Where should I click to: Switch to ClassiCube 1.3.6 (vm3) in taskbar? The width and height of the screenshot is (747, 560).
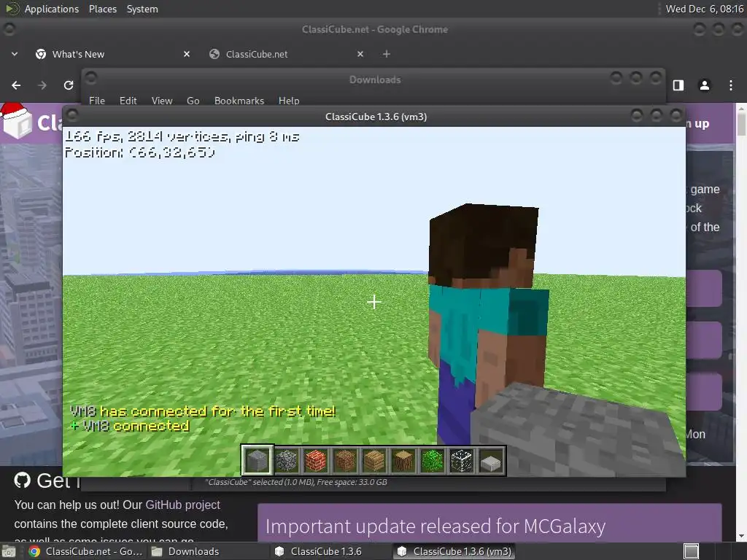(x=454, y=551)
